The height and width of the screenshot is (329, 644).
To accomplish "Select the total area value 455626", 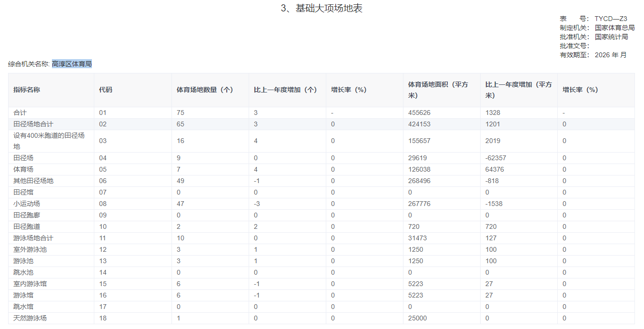I will point(419,113).
